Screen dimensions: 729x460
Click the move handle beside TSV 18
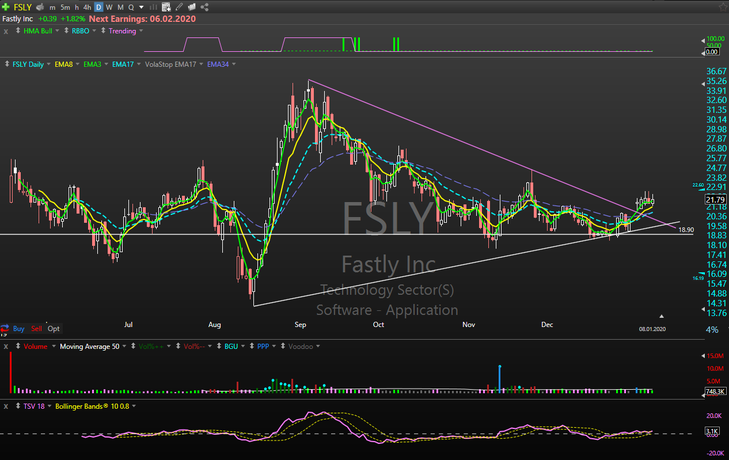coord(18,406)
